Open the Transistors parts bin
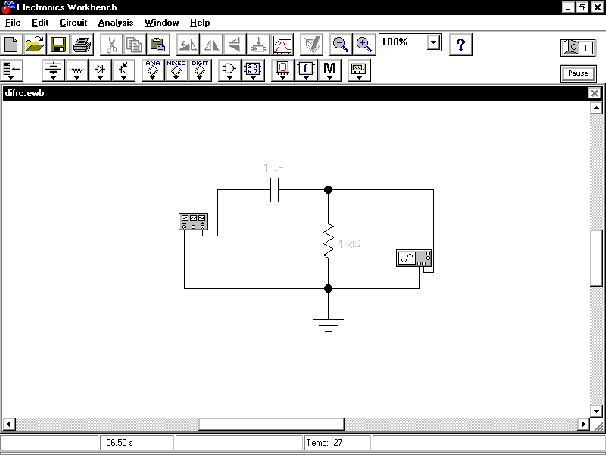 coord(123,70)
